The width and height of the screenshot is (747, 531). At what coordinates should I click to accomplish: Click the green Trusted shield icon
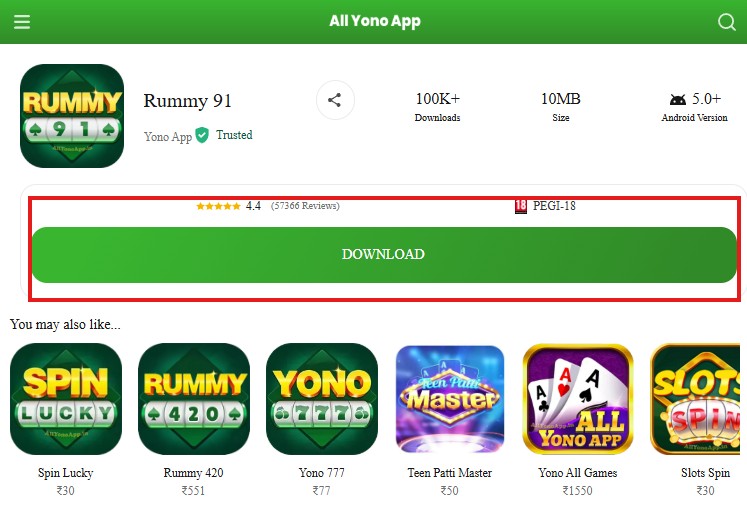click(202, 135)
